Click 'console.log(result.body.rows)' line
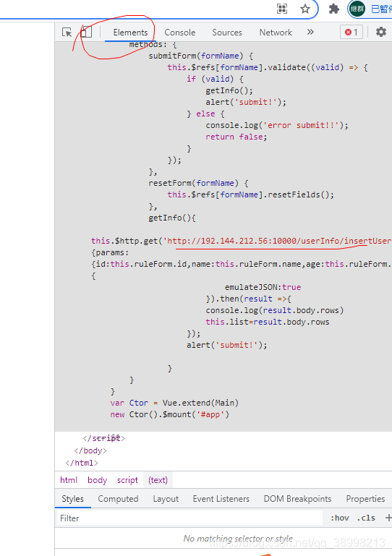The width and height of the screenshot is (392, 556). [x=275, y=310]
